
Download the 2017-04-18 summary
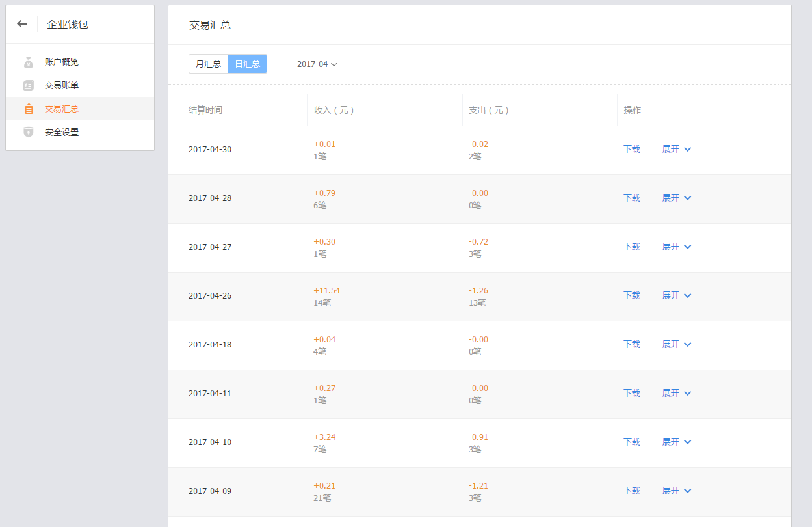pyautogui.click(x=632, y=344)
